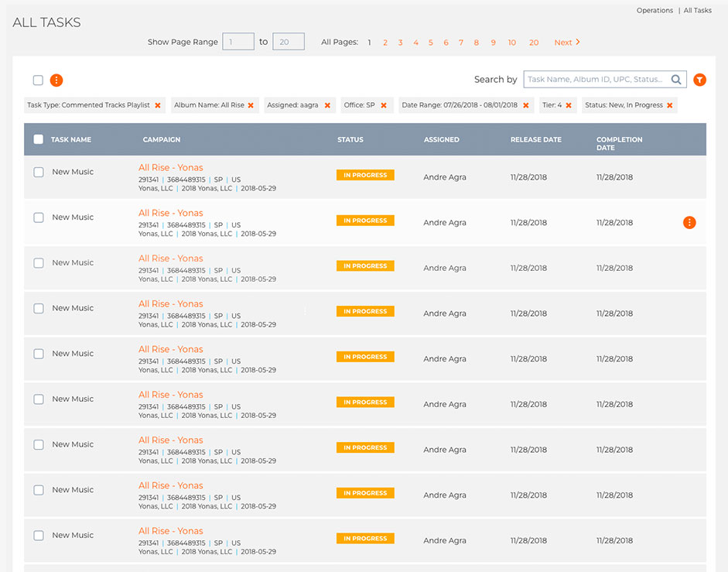Check the first New Music task checkbox
The width and height of the screenshot is (728, 572).
pyautogui.click(x=39, y=173)
